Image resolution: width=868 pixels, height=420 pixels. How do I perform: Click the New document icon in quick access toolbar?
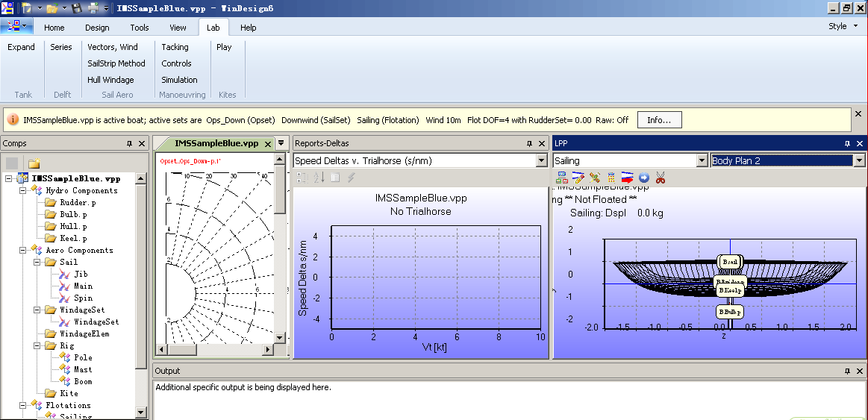[27, 8]
